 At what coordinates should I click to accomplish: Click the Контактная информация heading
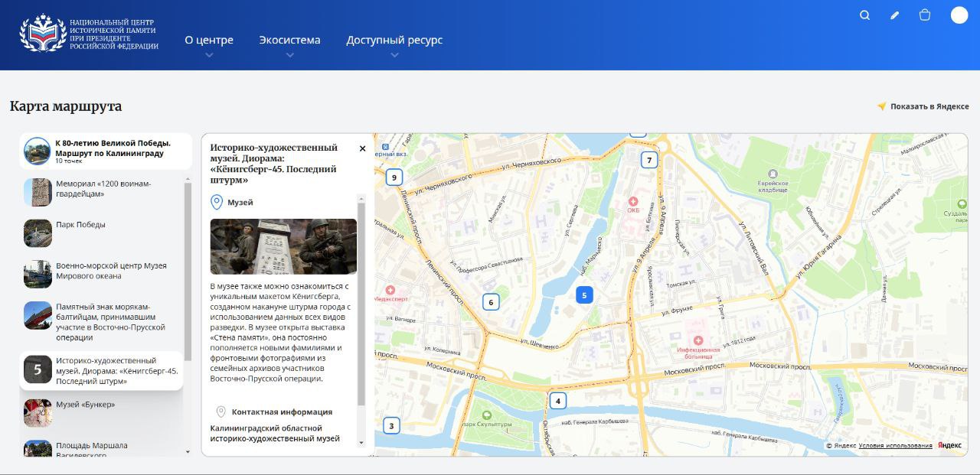click(282, 412)
